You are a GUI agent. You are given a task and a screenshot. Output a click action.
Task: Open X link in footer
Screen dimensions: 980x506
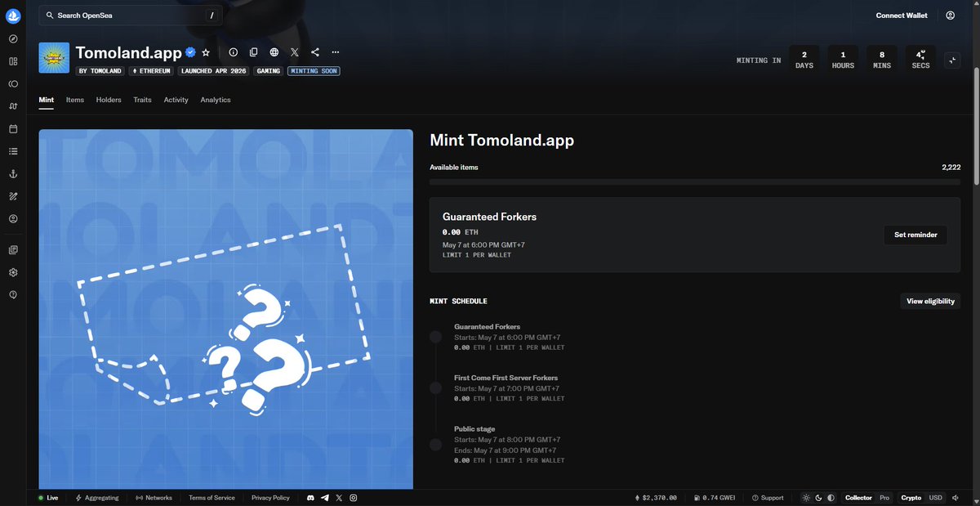(339, 498)
